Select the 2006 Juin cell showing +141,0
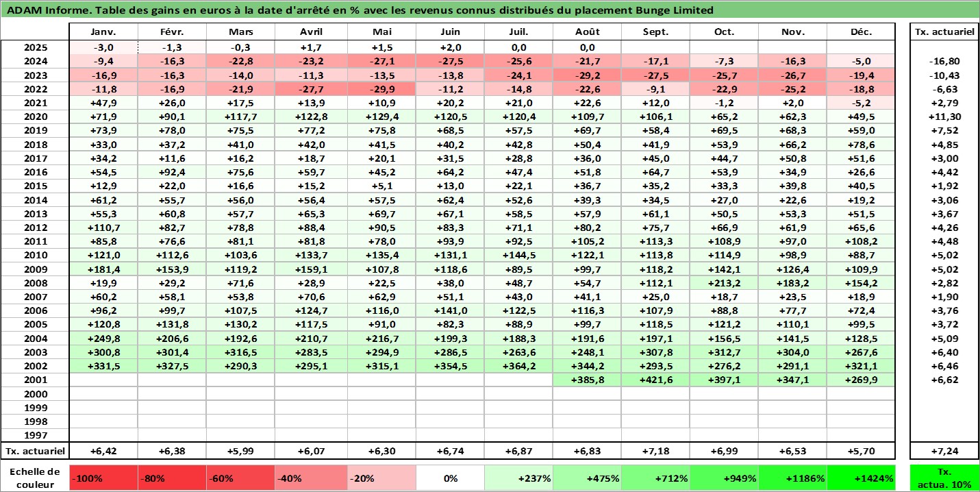Screen dimensions: 980x492 pos(450,310)
